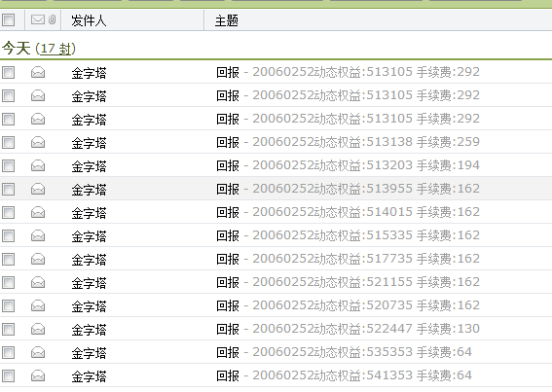Click sender 金字塔 on the 515335 row

coord(89,236)
